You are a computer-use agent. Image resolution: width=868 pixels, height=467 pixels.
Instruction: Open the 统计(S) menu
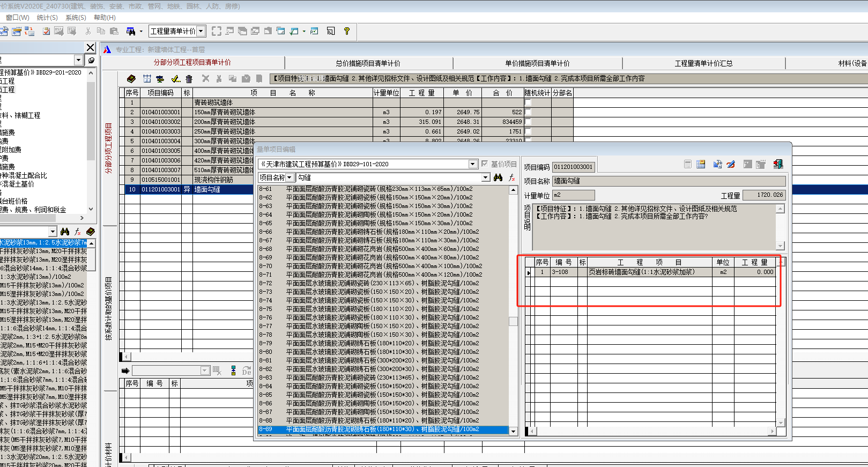tap(47, 18)
